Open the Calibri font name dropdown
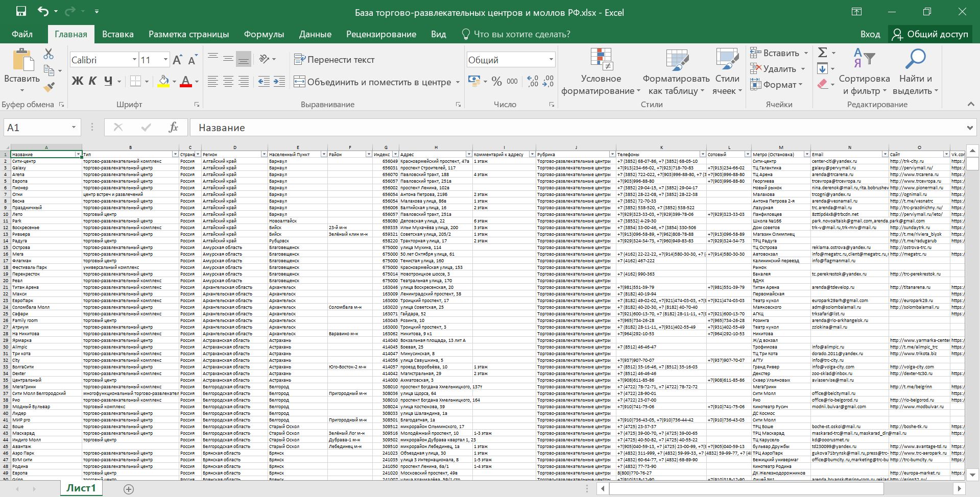This screenshot has width=980, height=497. (x=134, y=60)
